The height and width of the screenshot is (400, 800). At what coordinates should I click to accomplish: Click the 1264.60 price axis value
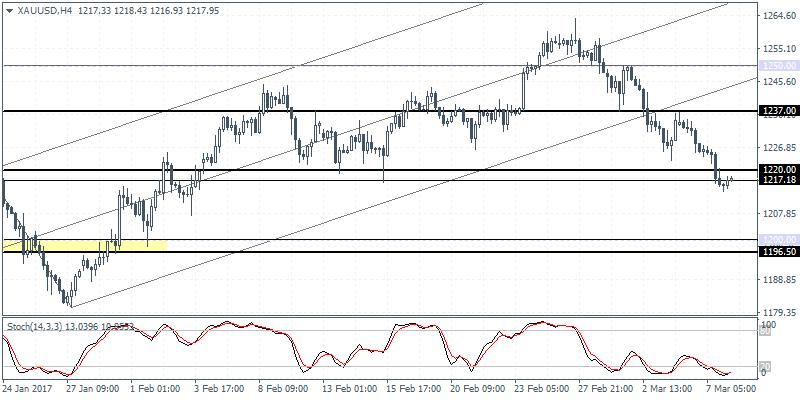(x=777, y=16)
